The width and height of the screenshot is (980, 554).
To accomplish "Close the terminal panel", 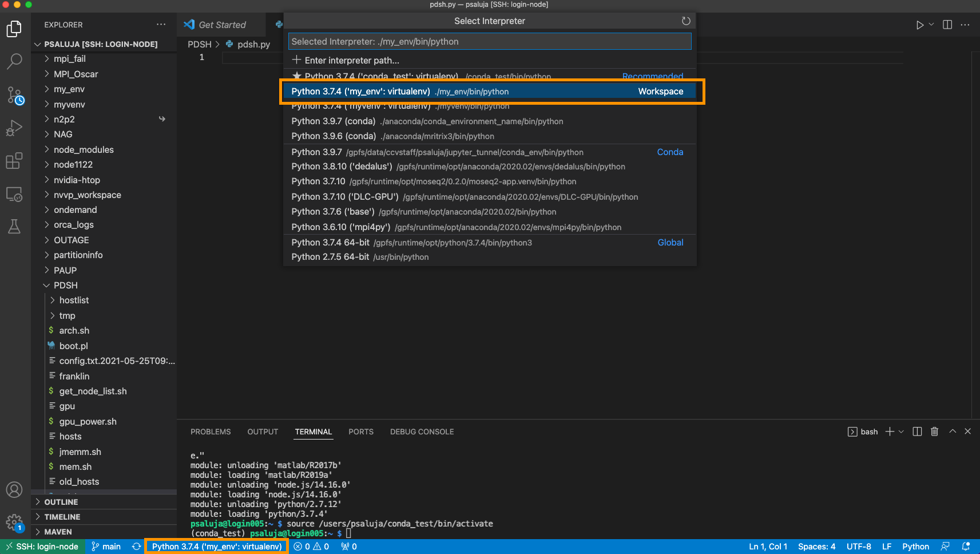I will (968, 432).
